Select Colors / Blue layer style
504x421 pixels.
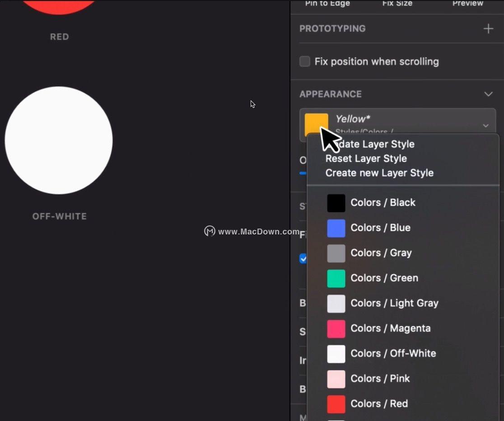tap(403, 228)
